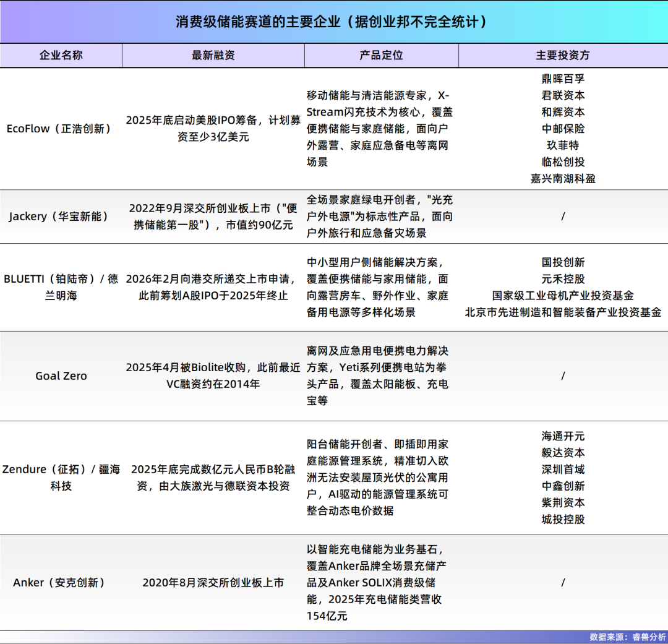This screenshot has width=668, height=644.
Task: Click investor 紫荆资本
Action: [563, 503]
